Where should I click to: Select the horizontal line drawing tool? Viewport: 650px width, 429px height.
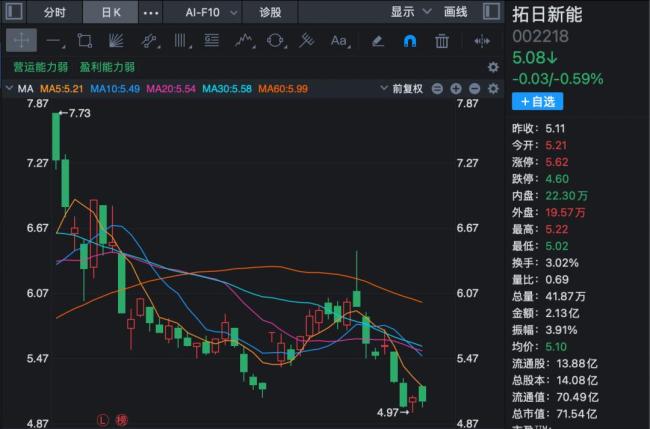54,41
